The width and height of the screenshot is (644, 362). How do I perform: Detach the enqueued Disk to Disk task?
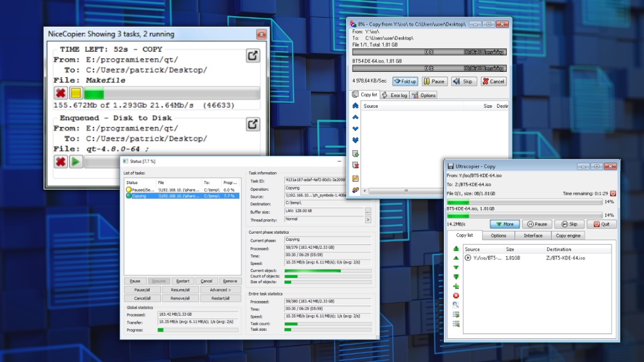coord(253,124)
